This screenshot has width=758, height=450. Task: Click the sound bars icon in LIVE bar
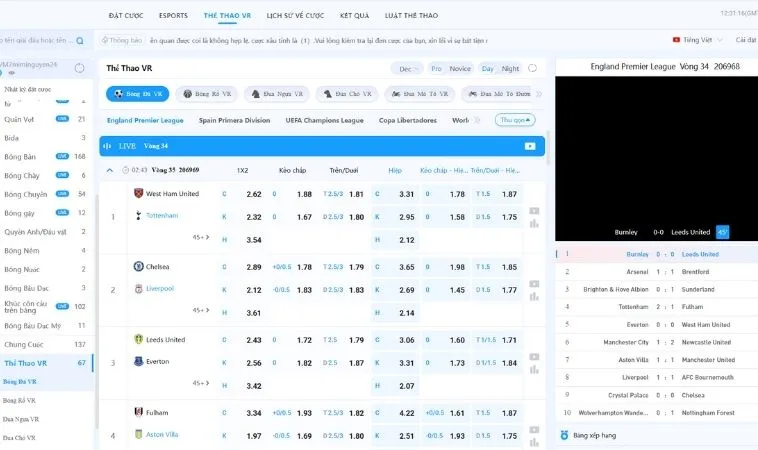tap(107, 146)
